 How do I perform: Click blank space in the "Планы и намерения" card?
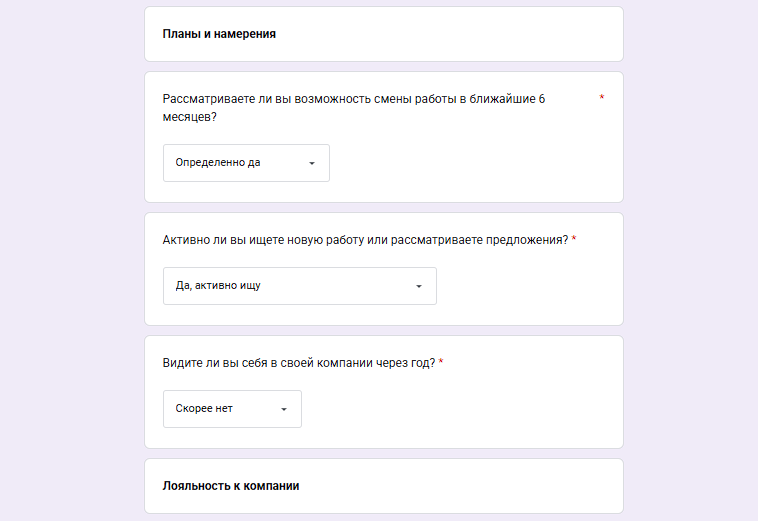[450, 34]
